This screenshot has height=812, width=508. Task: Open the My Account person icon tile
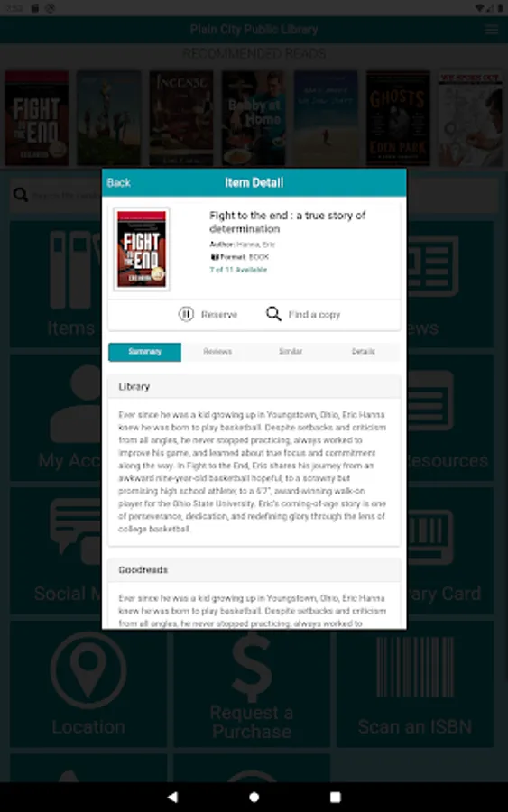tap(56, 418)
